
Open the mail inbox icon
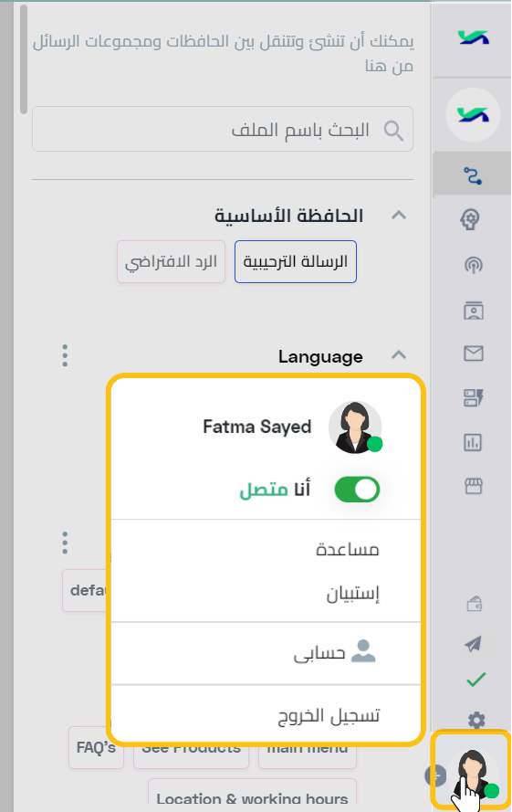(473, 353)
